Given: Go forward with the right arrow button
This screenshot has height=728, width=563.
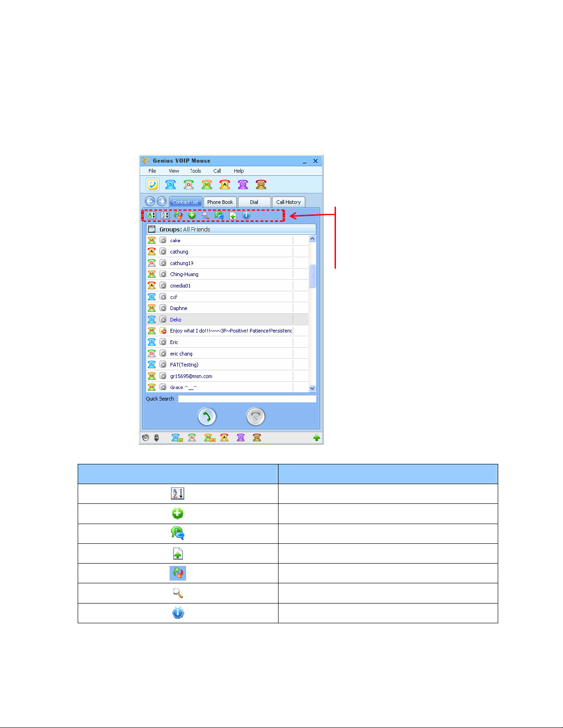Looking at the screenshot, I should [x=161, y=201].
